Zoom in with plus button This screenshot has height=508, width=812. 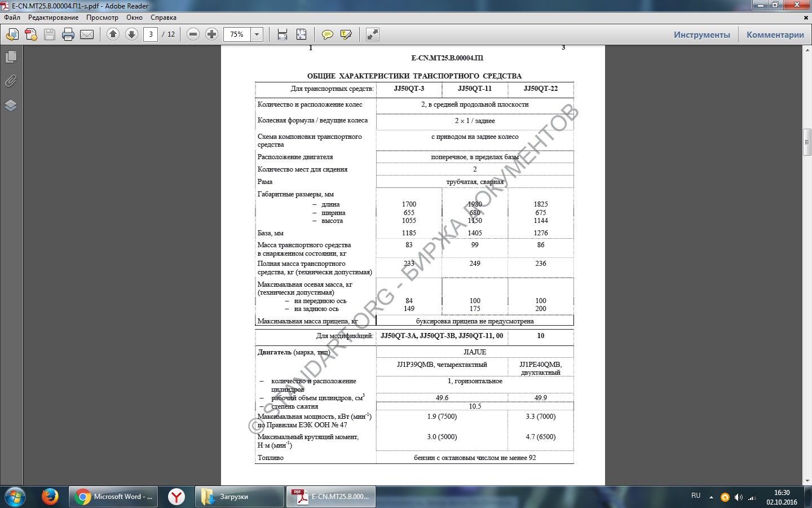(x=211, y=34)
